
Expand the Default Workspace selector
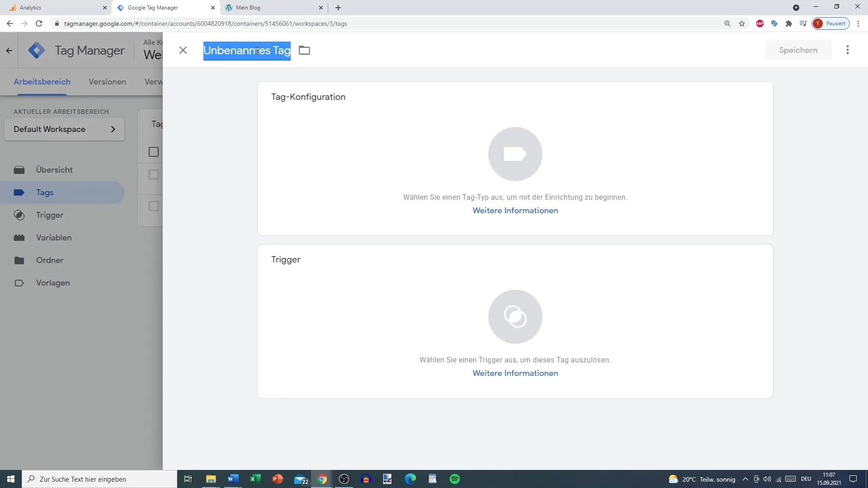pyautogui.click(x=65, y=129)
